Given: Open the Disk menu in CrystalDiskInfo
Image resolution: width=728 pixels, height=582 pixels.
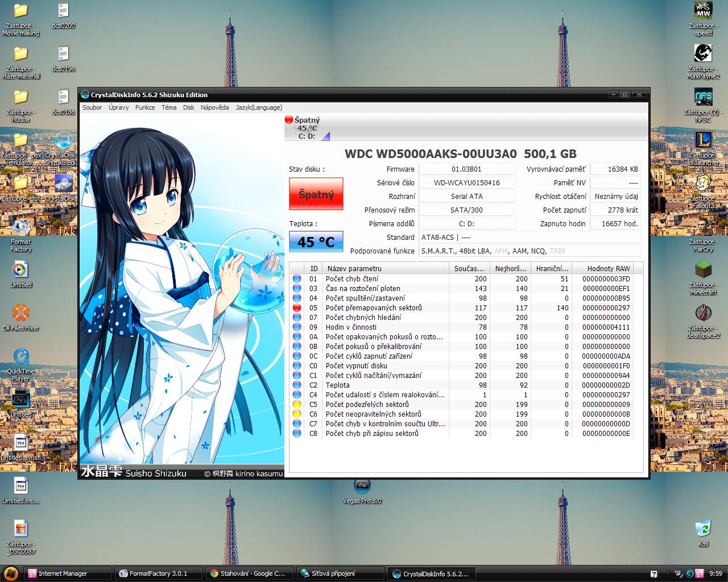Looking at the screenshot, I should 189,107.
